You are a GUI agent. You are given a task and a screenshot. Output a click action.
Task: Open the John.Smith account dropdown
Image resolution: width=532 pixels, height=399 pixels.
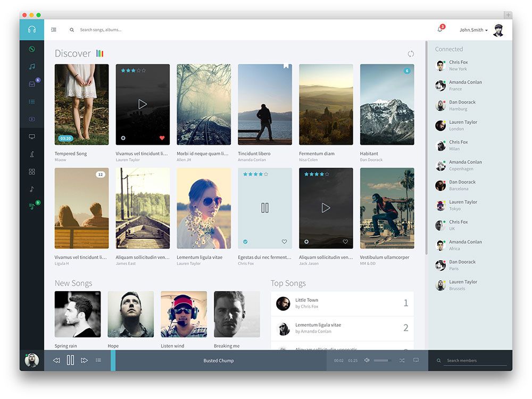coord(473,30)
